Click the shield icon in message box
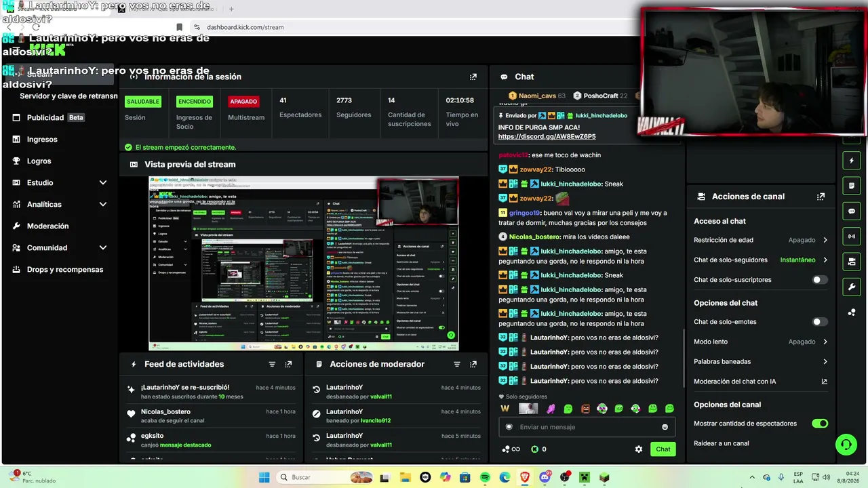 click(x=509, y=427)
